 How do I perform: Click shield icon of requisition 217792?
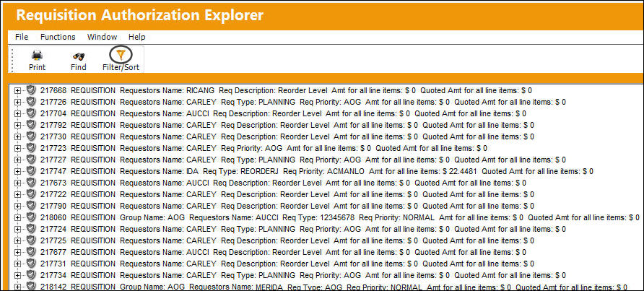click(x=31, y=124)
